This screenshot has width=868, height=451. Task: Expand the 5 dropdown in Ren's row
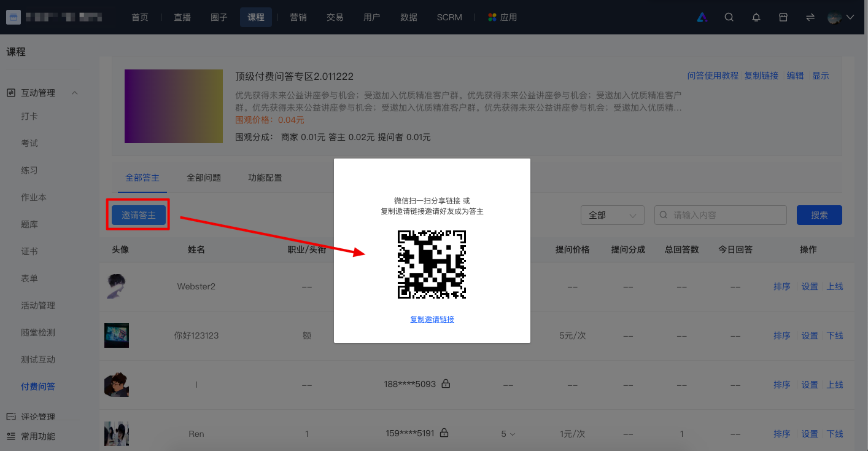[508, 434]
